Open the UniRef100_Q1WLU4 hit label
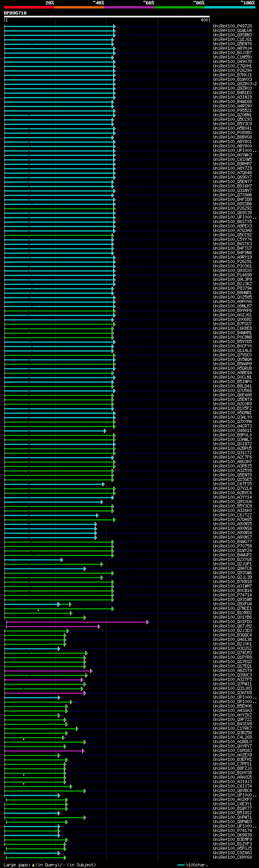259x868 pixels. [232, 30]
